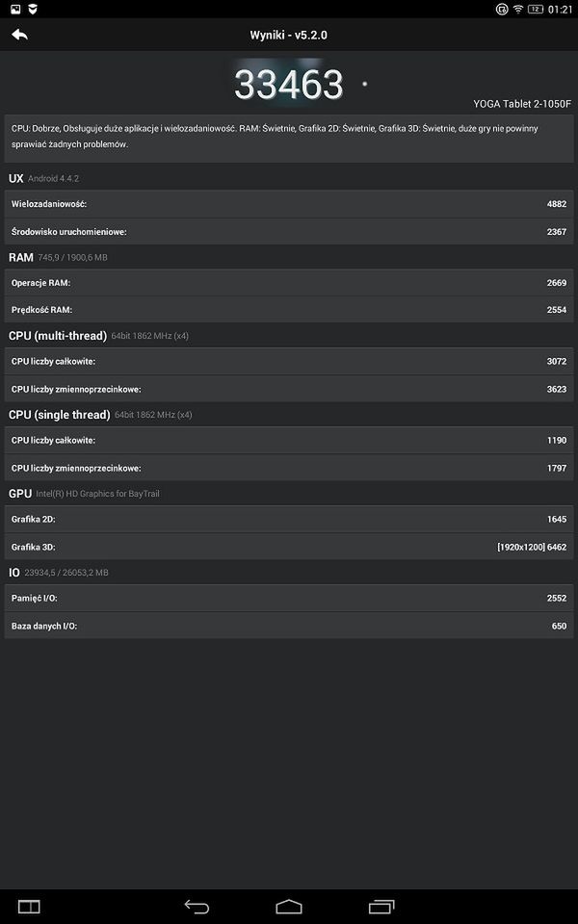The width and height of the screenshot is (578, 924).
Task: Tap the Operacje RAM result row
Action: (289, 283)
